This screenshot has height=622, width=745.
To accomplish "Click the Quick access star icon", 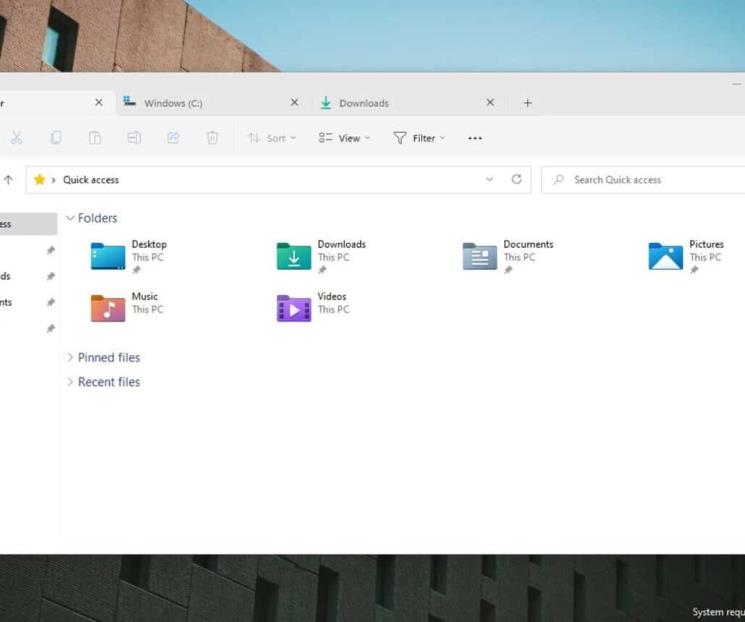I will [39, 180].
